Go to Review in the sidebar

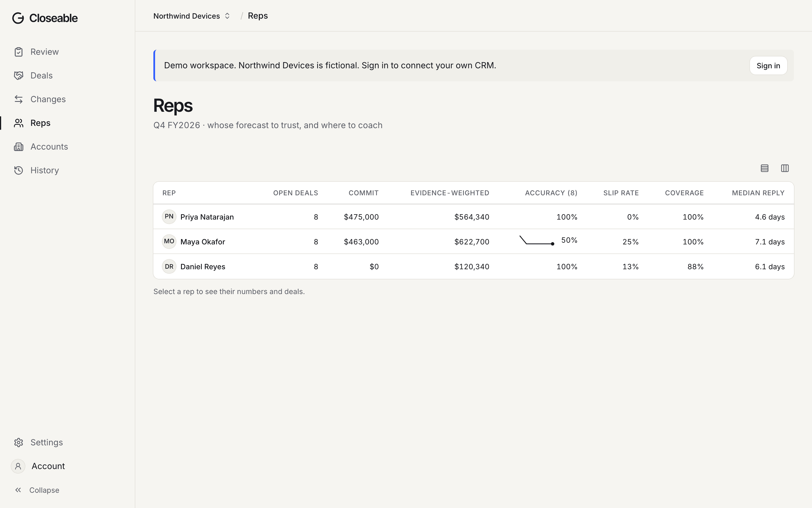[x=45, y=52]
